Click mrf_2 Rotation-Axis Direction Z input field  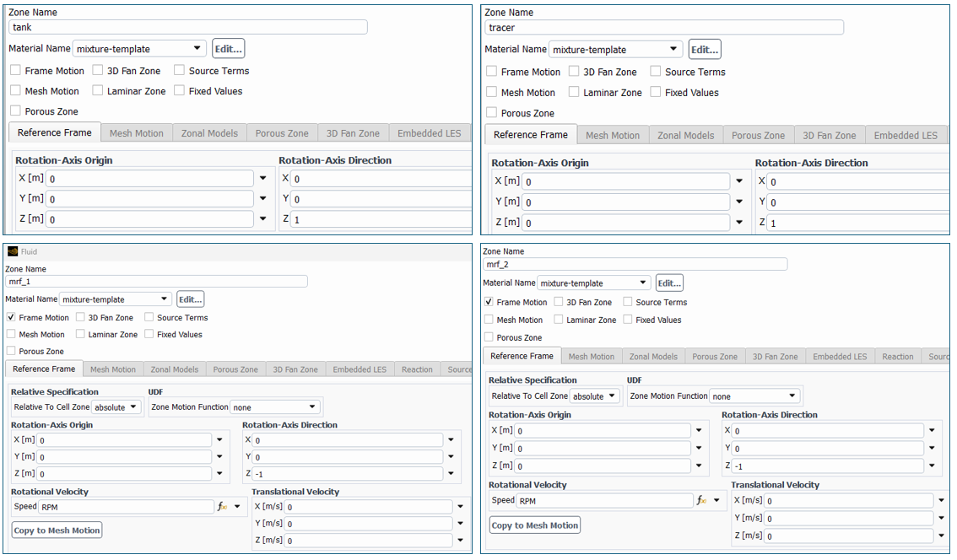click(x=826, y=466)
